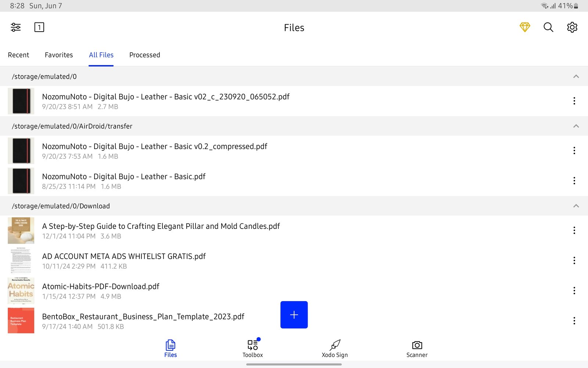Collapse the AirDroid/transfer folder section
Screen dimensions: 588x368
pyautogui.click(x=576, y=126)
